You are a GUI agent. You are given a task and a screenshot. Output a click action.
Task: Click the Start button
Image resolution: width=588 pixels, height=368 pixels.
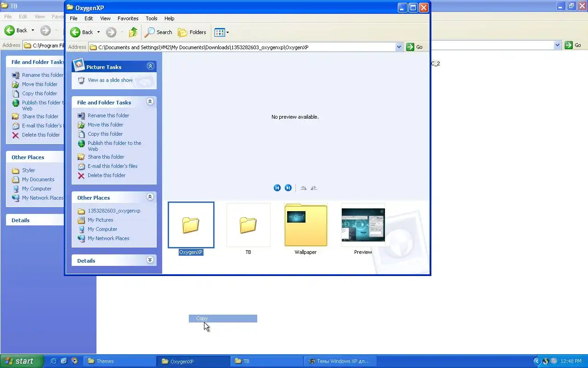[22, 361]
